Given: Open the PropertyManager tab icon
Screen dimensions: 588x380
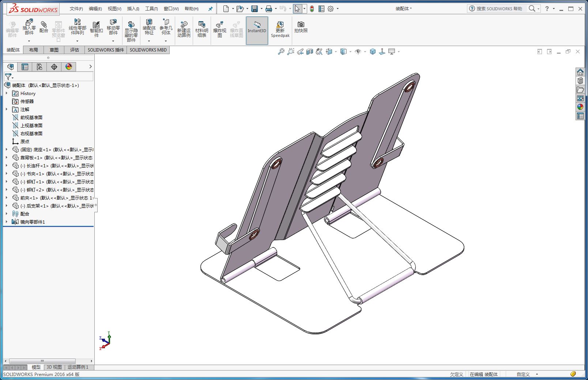Looking at the screenshot, I should pyautogui.click(x=25, y=67).
